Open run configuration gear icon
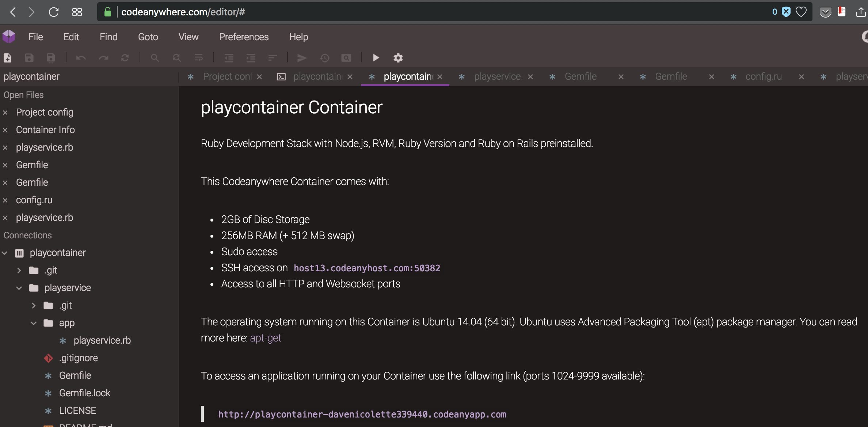This screenshot has width=868, height=427. click(x=398, y=58)
